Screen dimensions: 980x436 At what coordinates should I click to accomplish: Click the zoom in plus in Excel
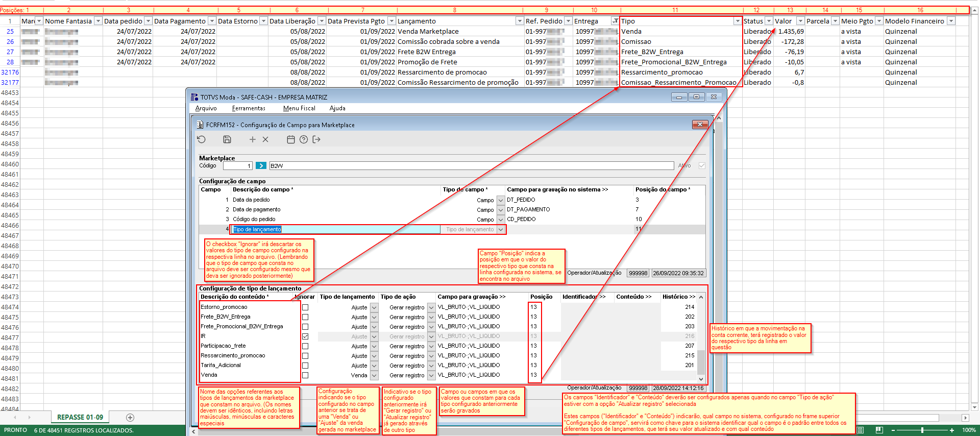[952, 430]
